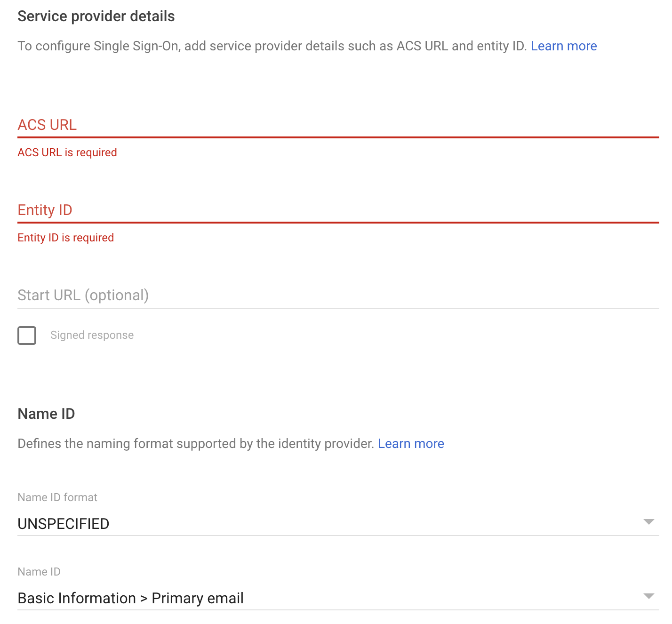Click the 'To configure Single Sign-On' description text
The image size is (672, 624).
272,46
